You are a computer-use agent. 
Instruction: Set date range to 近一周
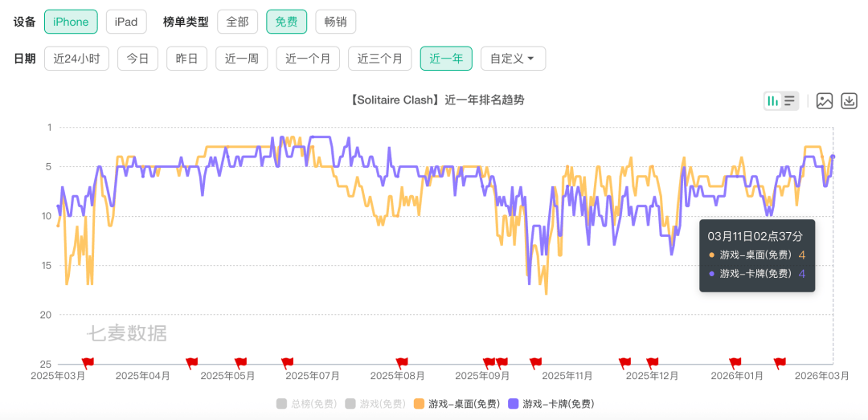241,59
